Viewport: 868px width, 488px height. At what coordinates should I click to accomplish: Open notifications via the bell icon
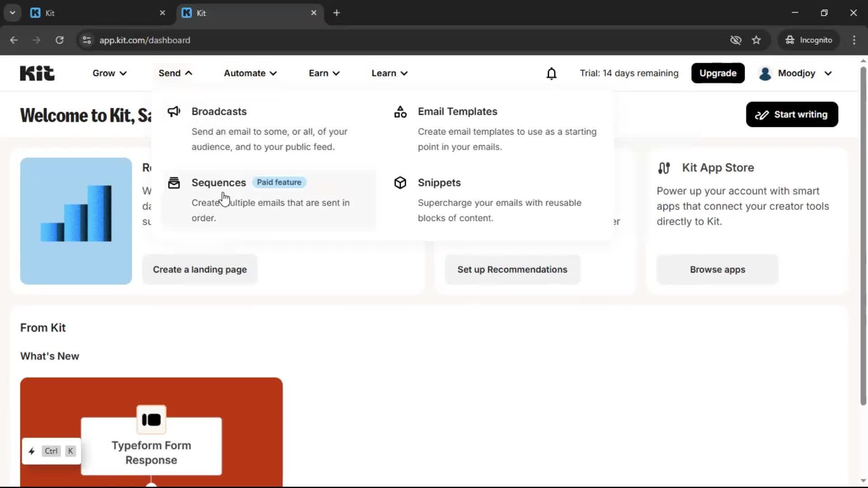pyautogui.click(x=552, y=73)
